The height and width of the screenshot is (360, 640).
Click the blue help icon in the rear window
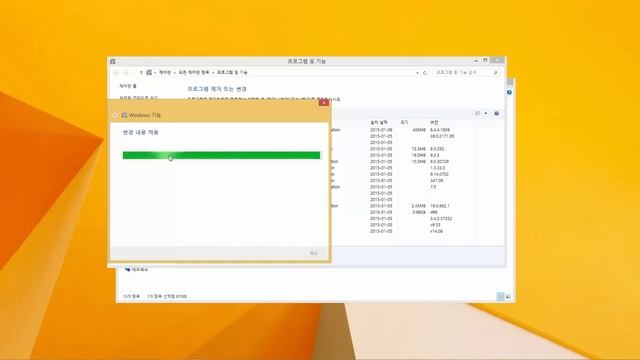[509, 92]
